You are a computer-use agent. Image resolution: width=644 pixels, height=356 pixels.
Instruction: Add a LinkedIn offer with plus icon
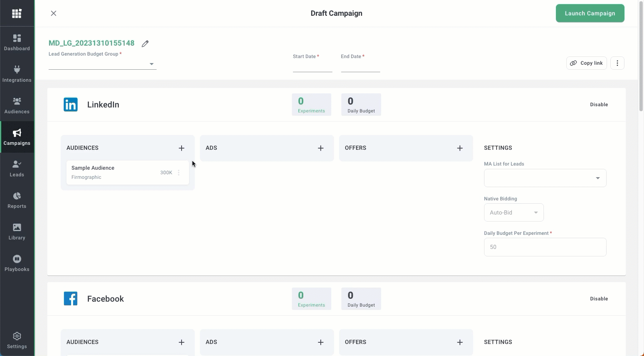click(x=460, y=148)
